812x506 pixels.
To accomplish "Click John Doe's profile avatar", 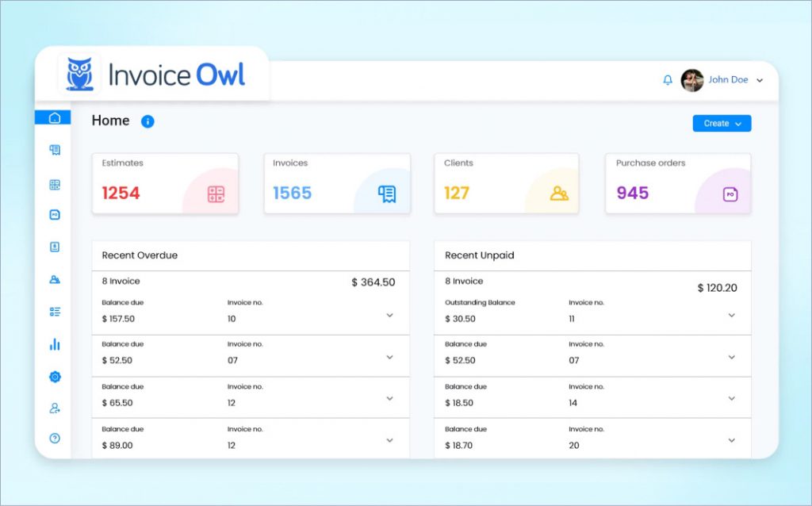I will tap(691, 80).
